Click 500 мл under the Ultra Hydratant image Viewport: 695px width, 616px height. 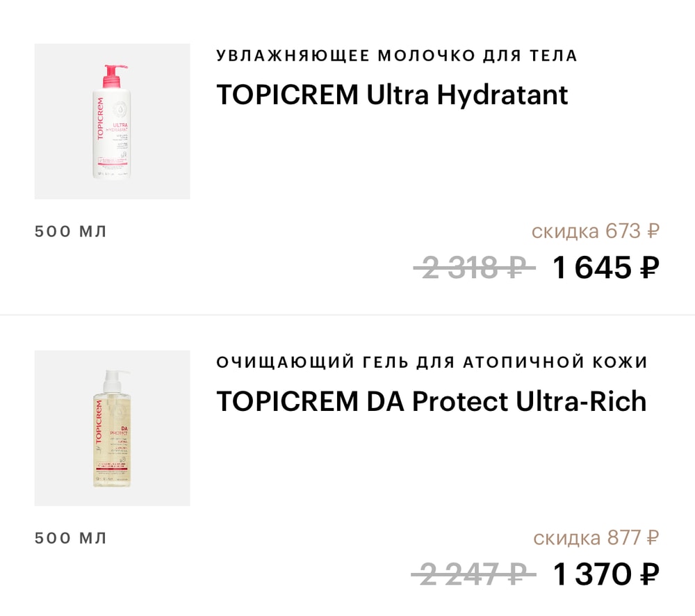tap(71, 232)
